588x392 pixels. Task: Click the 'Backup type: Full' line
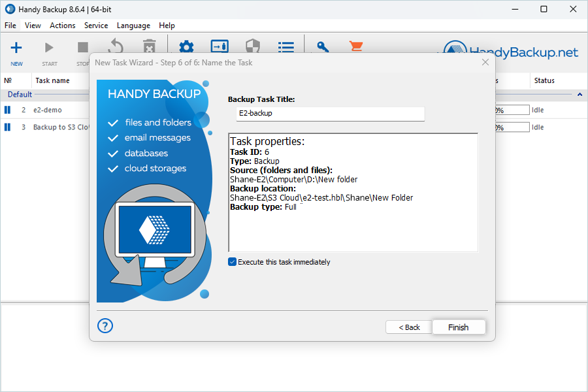point(263,206)
